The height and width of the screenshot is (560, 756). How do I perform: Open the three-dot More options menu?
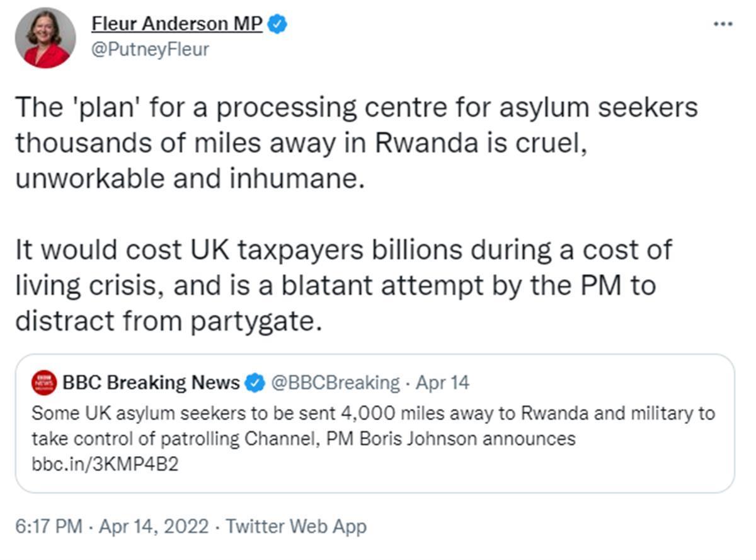(722, 24)
